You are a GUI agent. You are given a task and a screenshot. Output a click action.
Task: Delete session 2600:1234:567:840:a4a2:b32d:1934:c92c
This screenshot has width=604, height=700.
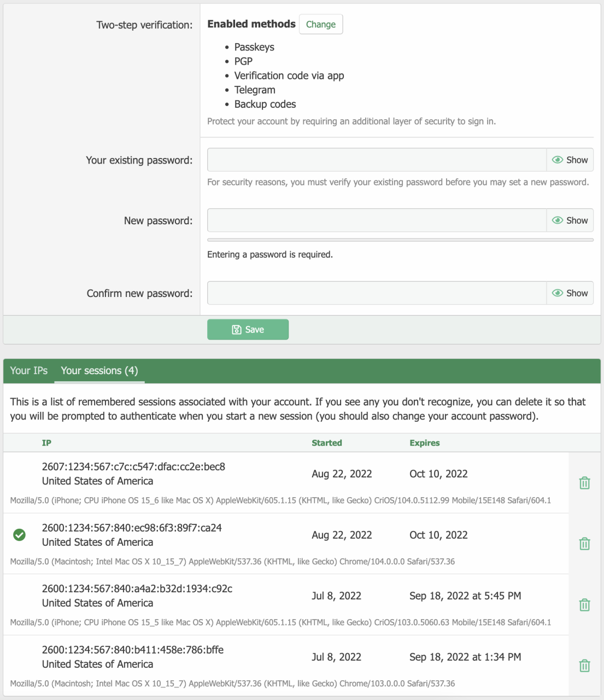(x=584, y=605)
